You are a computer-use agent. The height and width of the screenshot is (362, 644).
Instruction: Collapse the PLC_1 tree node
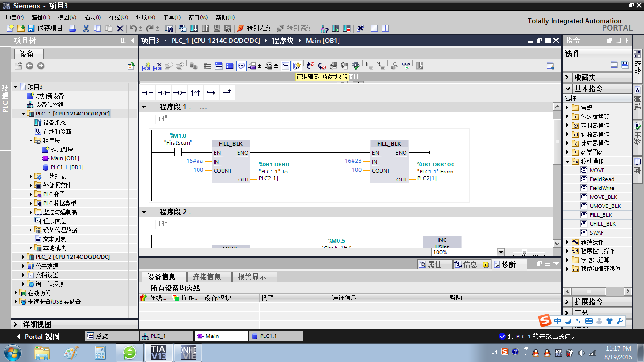(24, 114)
